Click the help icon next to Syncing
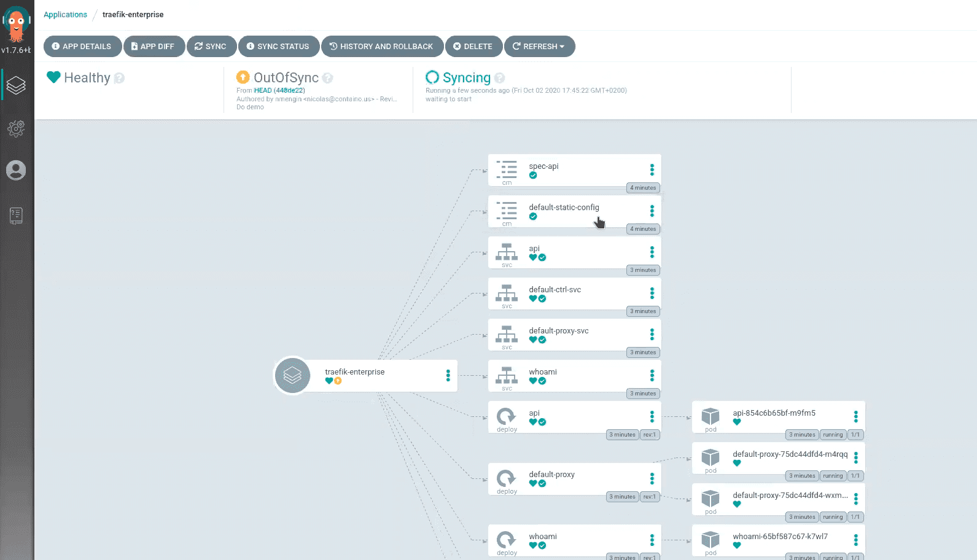This screenshot has width=977, height=560. coord(500,78)
